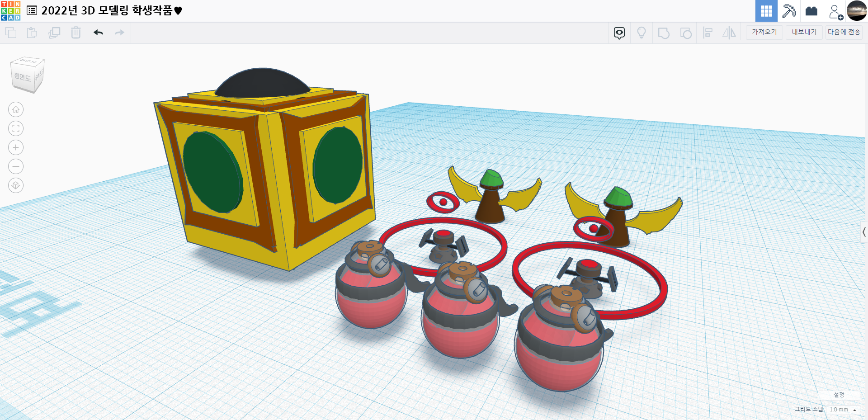868x420 pixels.
Task: Click the Paste toolbar icon
Action: (x=32, y=33)
